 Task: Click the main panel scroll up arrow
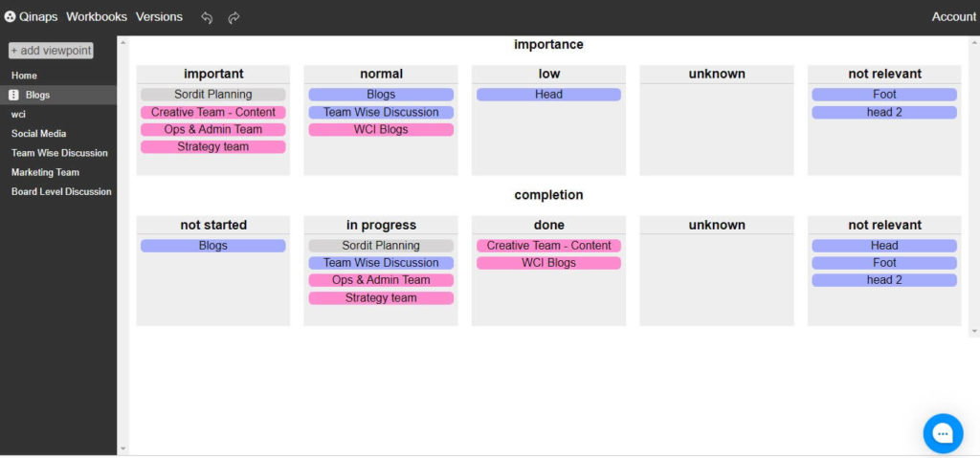[973, 42]
